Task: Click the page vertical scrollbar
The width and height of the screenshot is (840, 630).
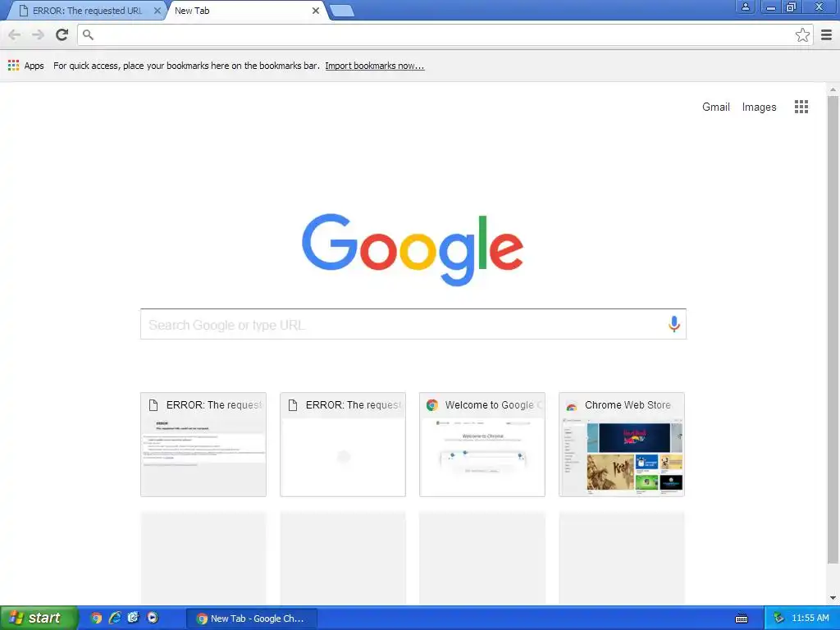Action: pyautogui.click(x=833, y=330)
